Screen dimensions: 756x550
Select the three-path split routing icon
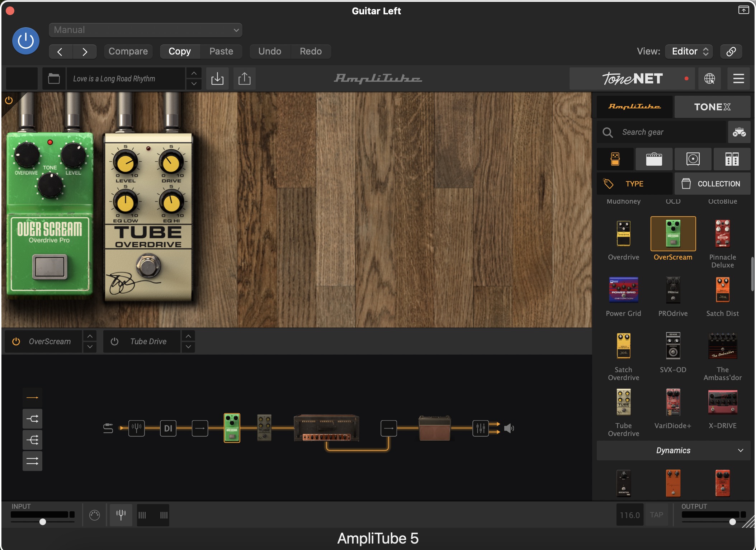tap(32, 440)
